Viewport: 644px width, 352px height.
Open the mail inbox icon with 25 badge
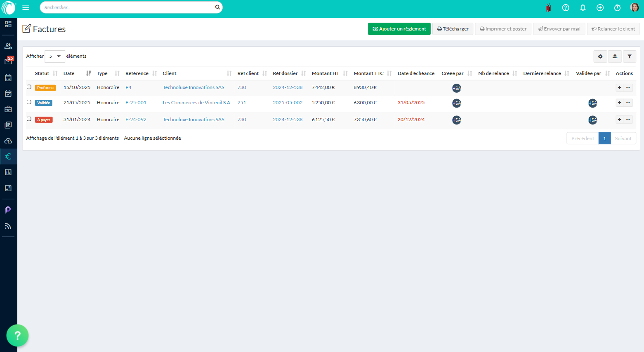point(8,61)
